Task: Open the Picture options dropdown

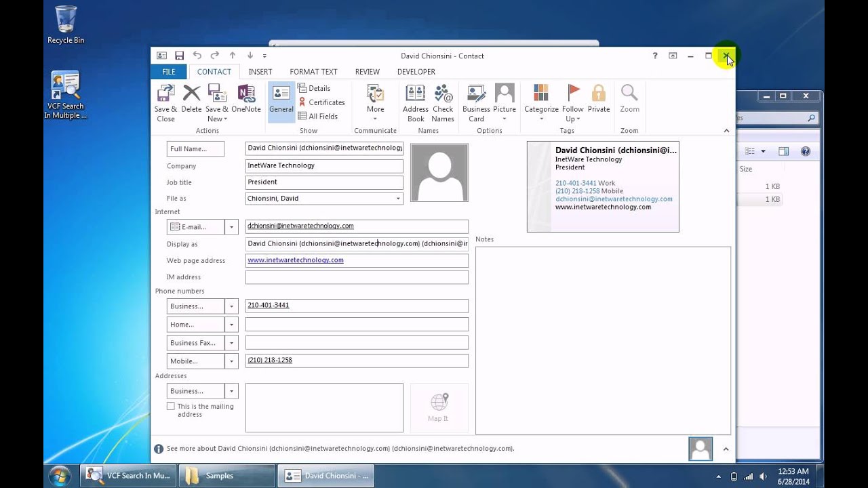Action: pos(505,103)
